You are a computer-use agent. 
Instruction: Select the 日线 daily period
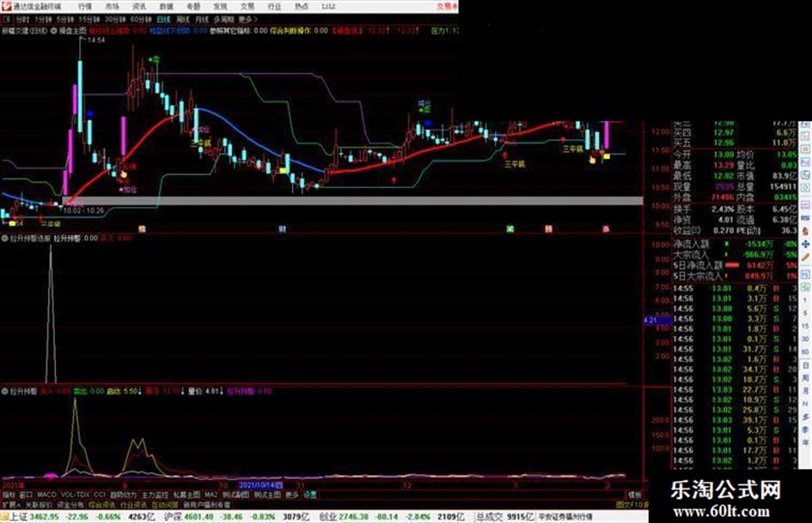click(x=163, y=20)
